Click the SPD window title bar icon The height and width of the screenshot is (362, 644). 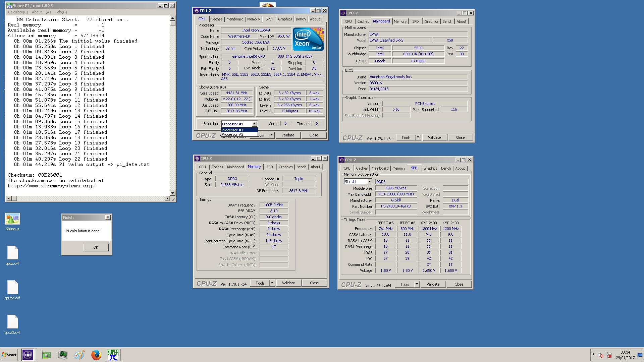tap(341, 160)
